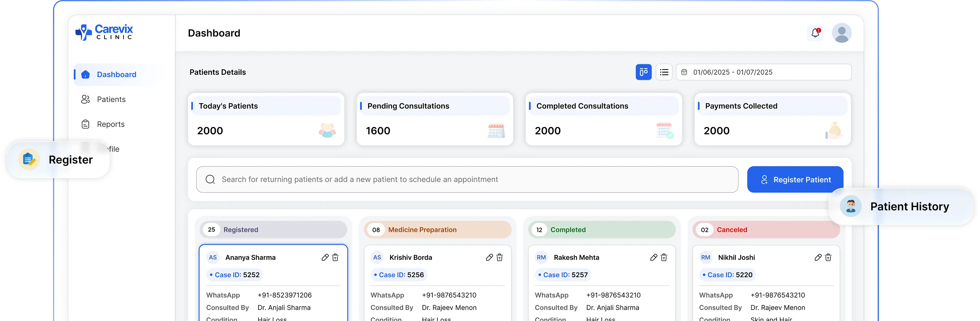Delete Ananya Sharma's patient card
This screenshot has height=321, width=980.
click(x=335, y=257)
